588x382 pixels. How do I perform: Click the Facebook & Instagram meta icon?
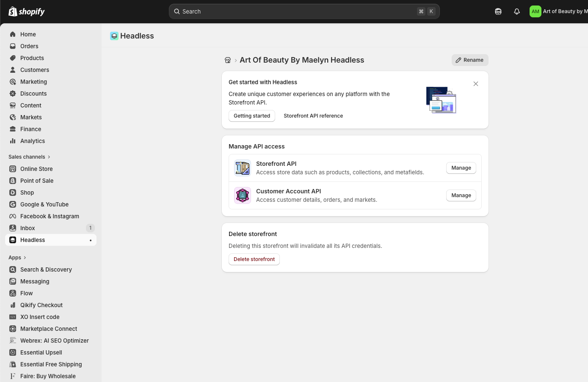13,216
